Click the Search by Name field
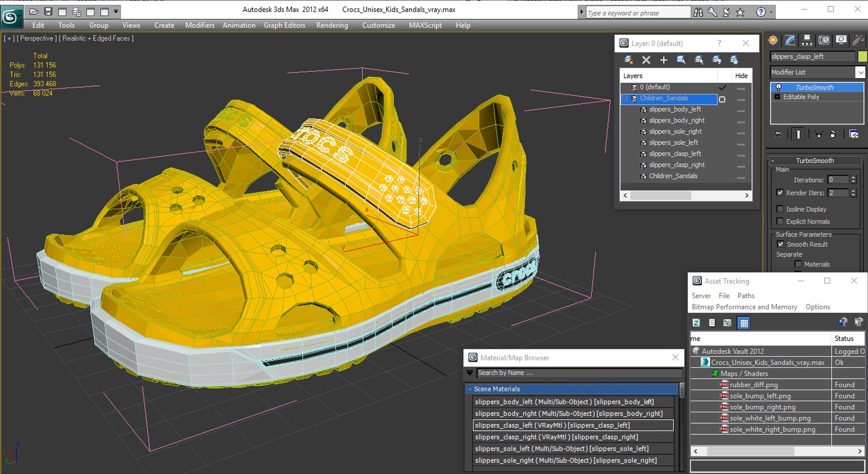The height and width of the screenshot is (474, 868). [580, 373]
